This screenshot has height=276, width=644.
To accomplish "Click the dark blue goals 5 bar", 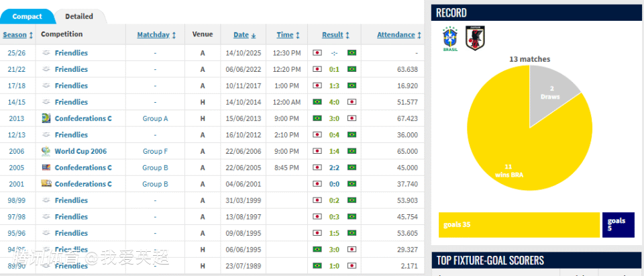I will point(618,224).
